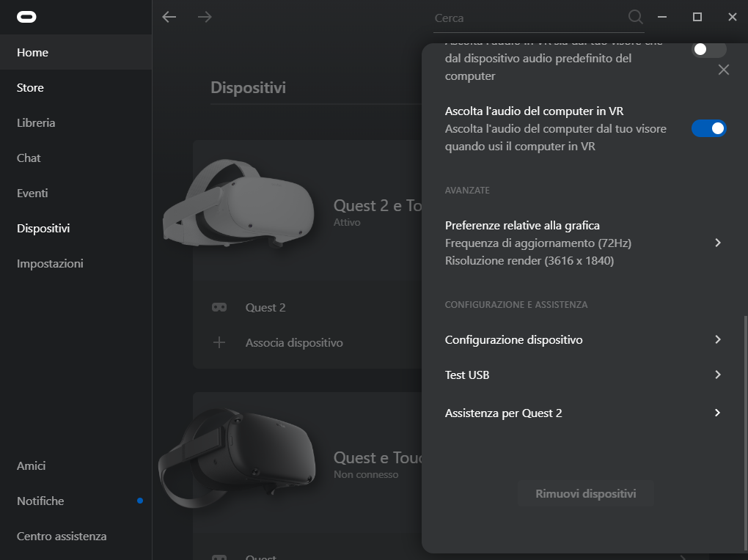The height and width of the screenshot is (560, 748).
Task: Click the search magnifier icon
Action: tap(635, 17)
